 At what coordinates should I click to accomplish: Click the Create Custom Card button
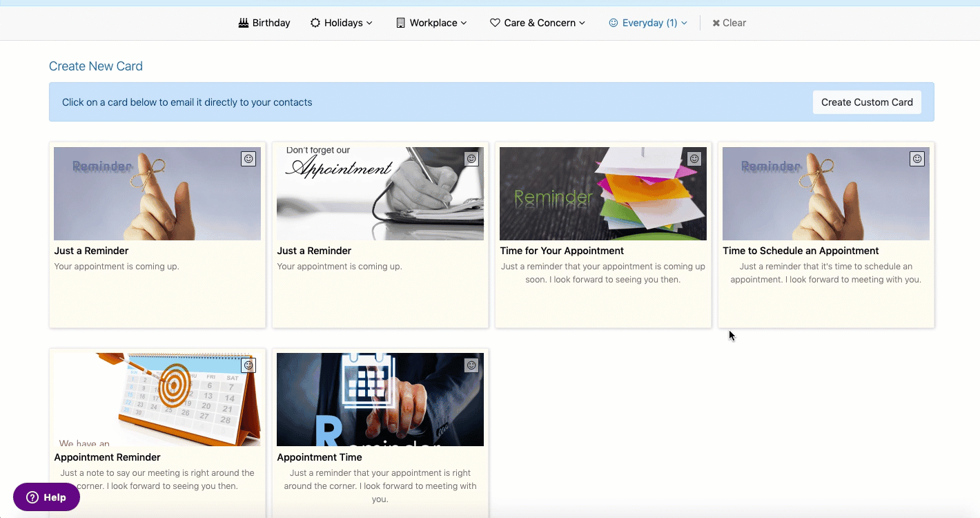[x=867, y=102]
